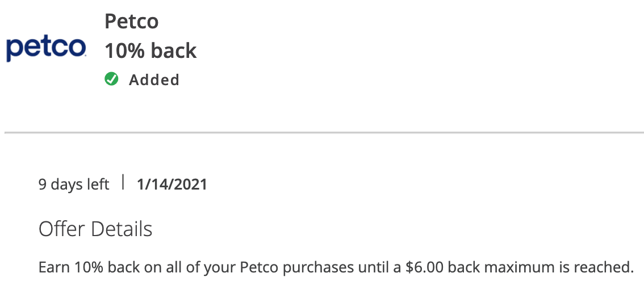This screenshot has width=644, height=294.
Task: Click the Offer Details heading
Action: pyautogui.click(x=95, y=229)
